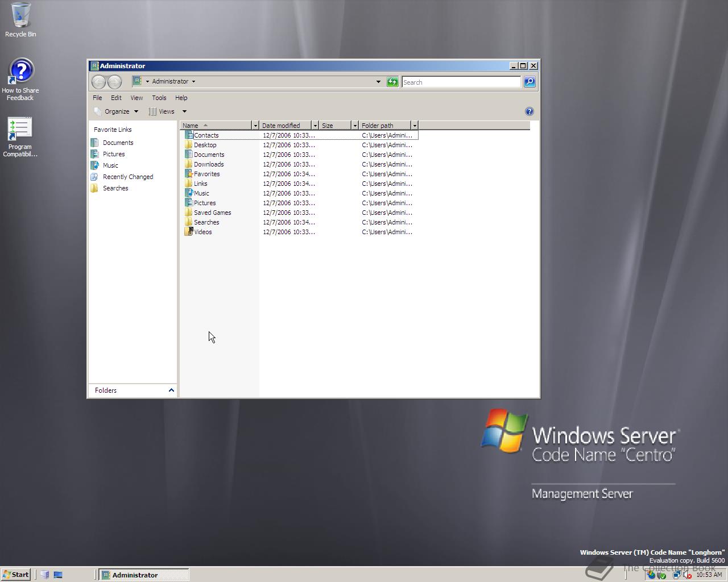Open Date modified column filter dropdown

point(315,126)
